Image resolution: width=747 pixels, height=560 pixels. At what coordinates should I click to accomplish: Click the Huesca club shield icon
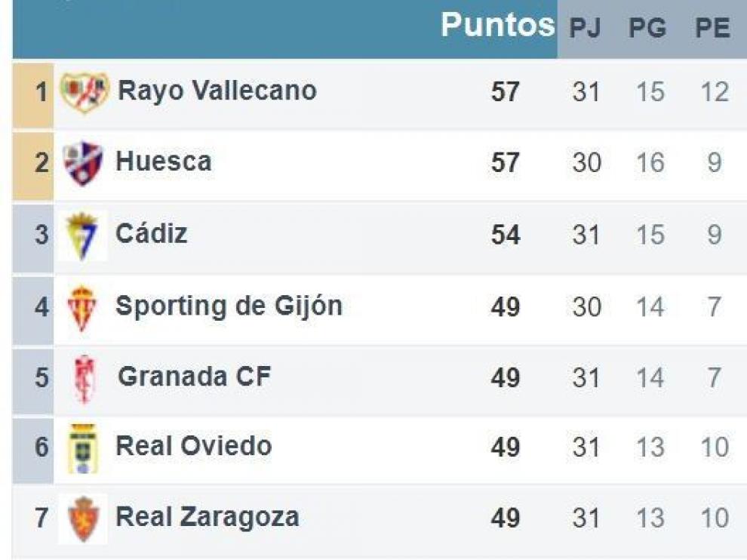[83, 163]
